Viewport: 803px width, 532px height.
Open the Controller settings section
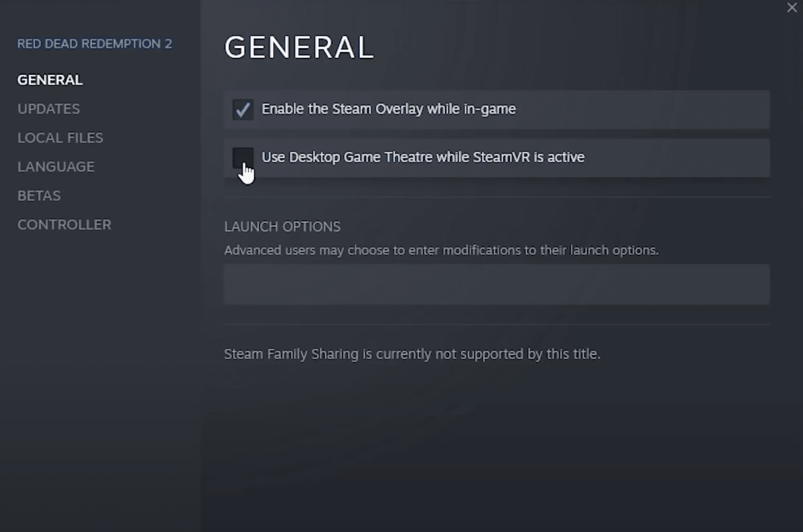point(64,225)
